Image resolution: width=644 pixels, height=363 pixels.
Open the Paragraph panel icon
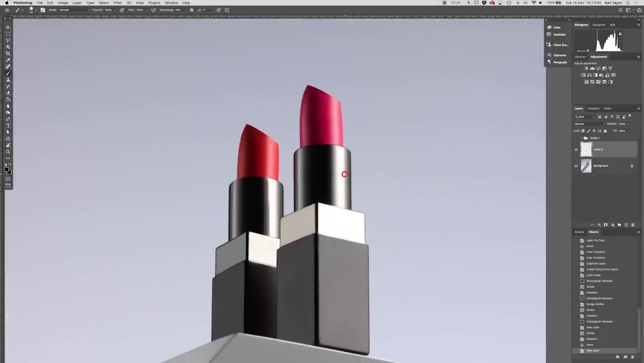(x=549, y=62)
